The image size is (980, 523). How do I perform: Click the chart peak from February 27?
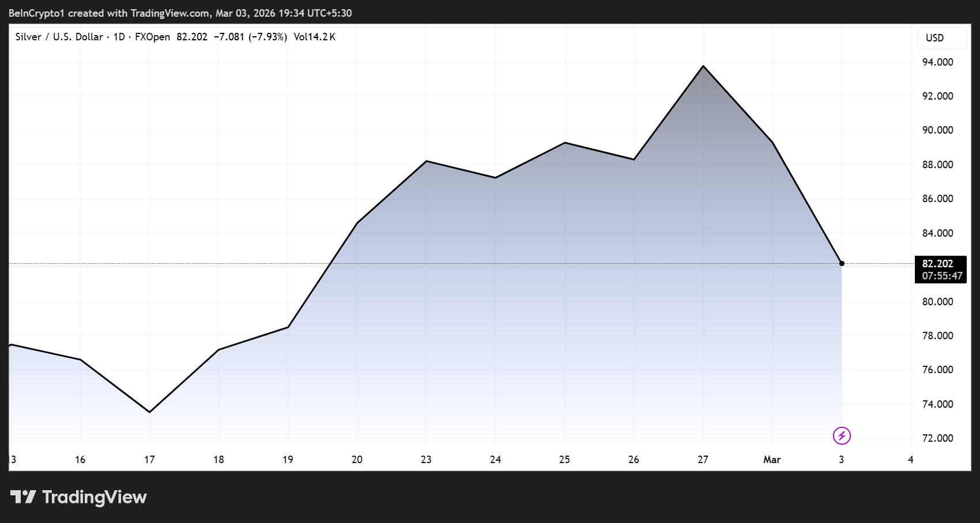pyautogui.click(x=703, y=67)
